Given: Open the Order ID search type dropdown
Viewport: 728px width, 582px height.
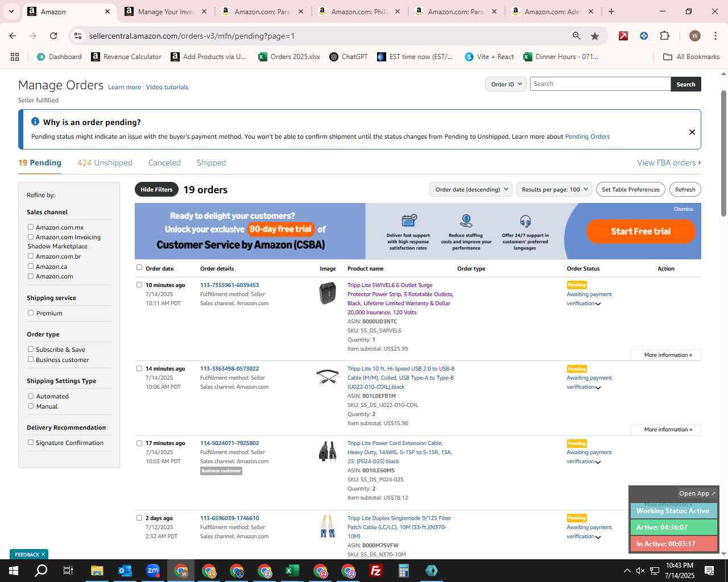Looking at the screenshot, I should tap(506, 84).
